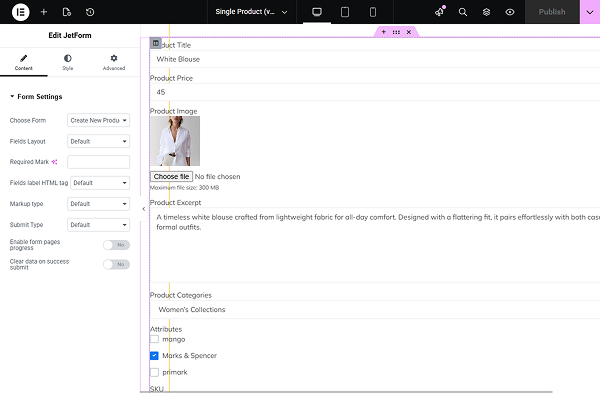Open the Advanced tab
The image size is (600, 393).
114,62
